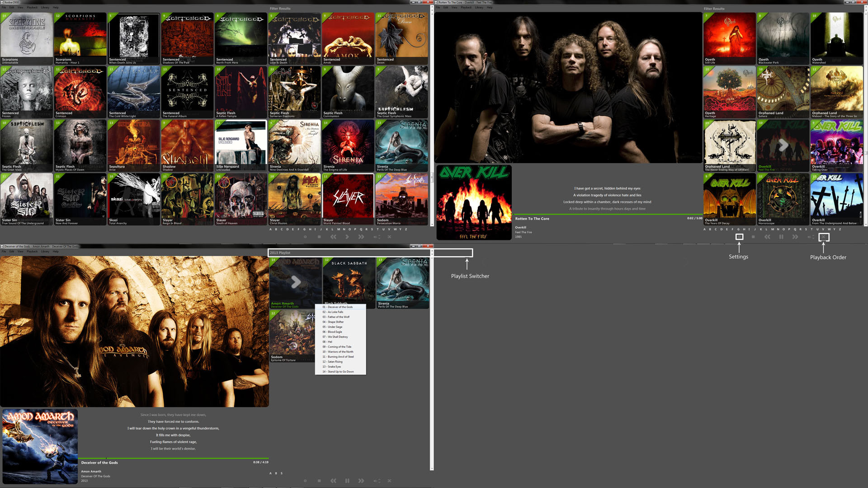Jump to letter A in Rotten To The Core window
The image size is (868, 488).
[704, 230]
